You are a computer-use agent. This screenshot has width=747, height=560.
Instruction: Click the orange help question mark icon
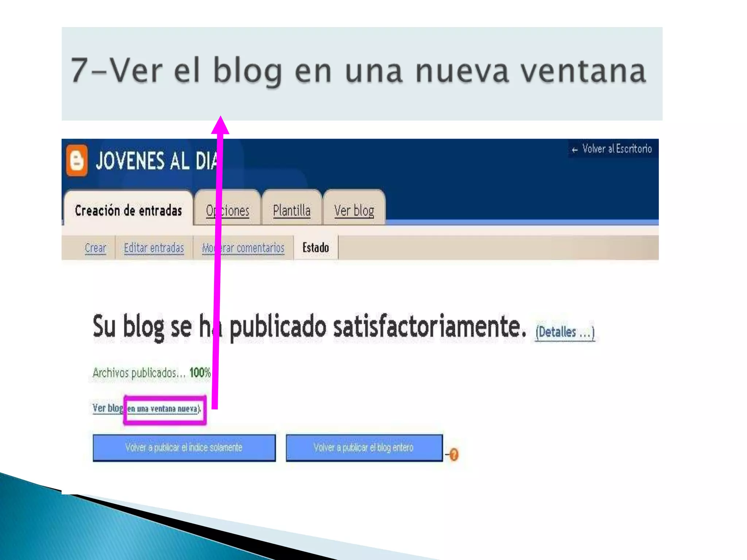point(454,455)
